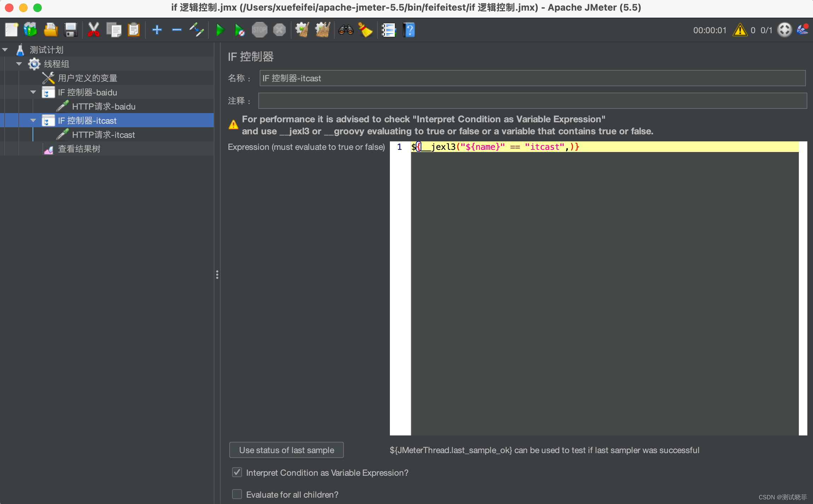This screenshot has width=813, height=504.
Task: Click the Clear results broom icon
Action: (x=302, y=30)
